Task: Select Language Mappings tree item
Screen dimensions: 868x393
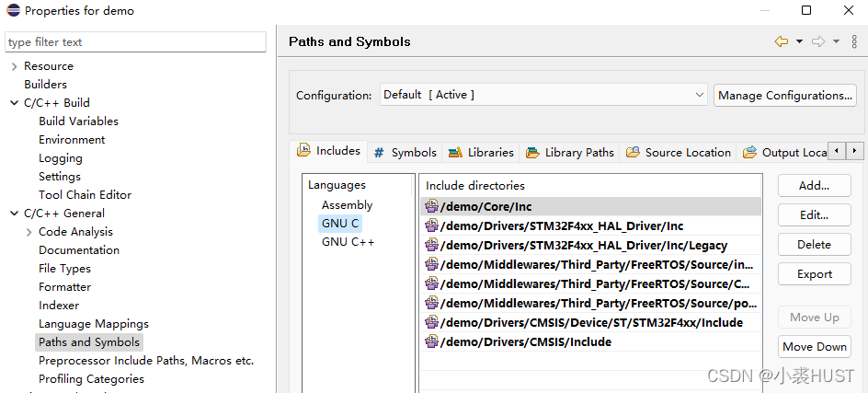Action: (x=94, y=324)
